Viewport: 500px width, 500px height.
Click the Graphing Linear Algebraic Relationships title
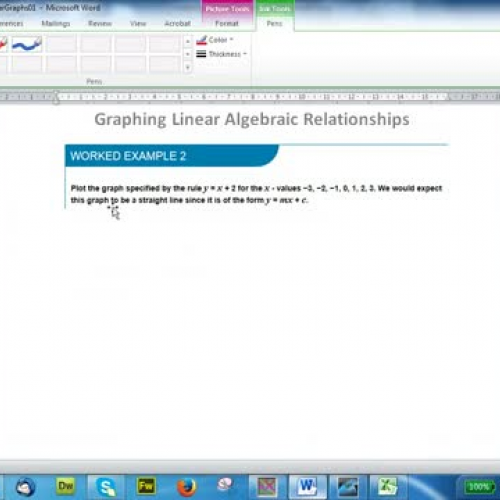[x=252, y=119]
